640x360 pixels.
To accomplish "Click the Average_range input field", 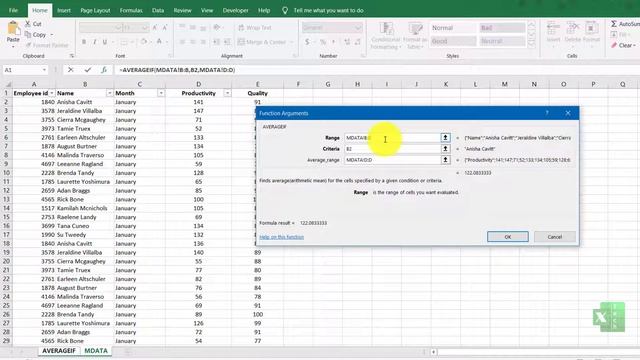I will click(x=392, y=160).
